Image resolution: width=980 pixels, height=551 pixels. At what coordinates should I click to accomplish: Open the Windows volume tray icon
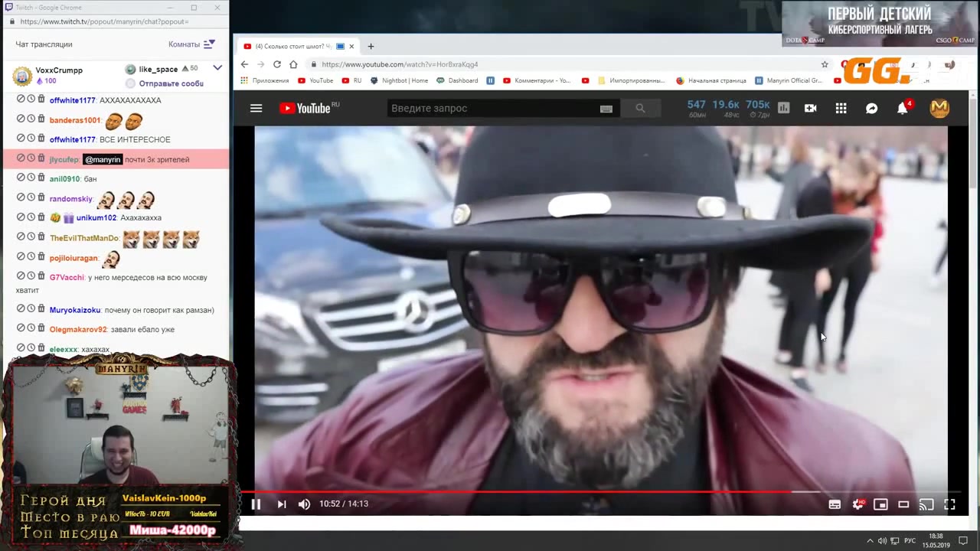882,541
